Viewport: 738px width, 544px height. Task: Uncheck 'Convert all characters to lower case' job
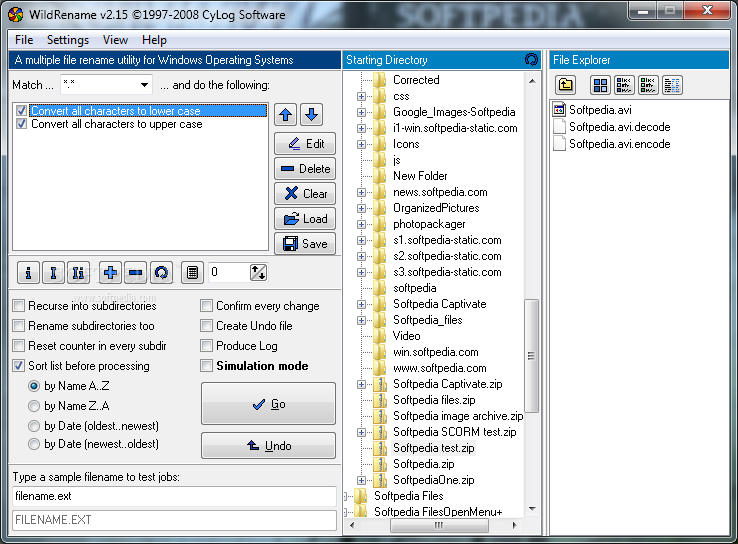pyautogui.click(x=21, y=111)
